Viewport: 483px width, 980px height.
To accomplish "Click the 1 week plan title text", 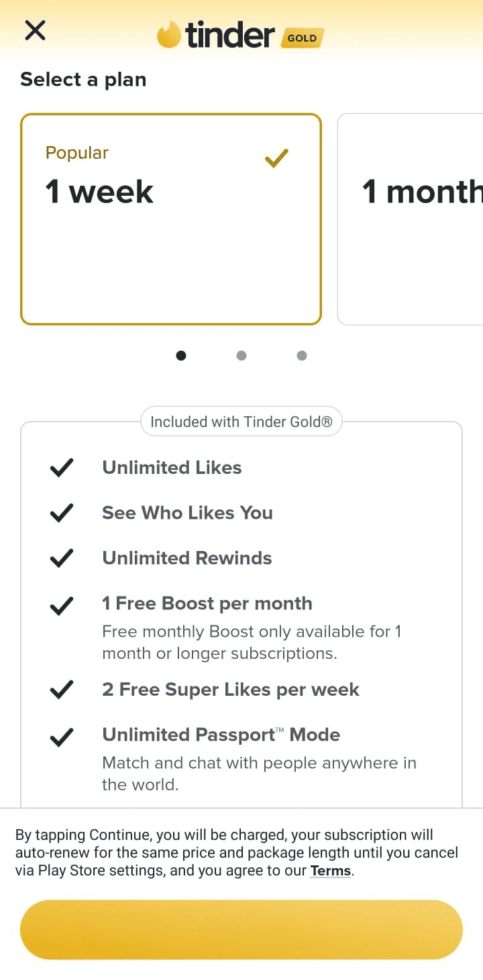I will [98, 191].
